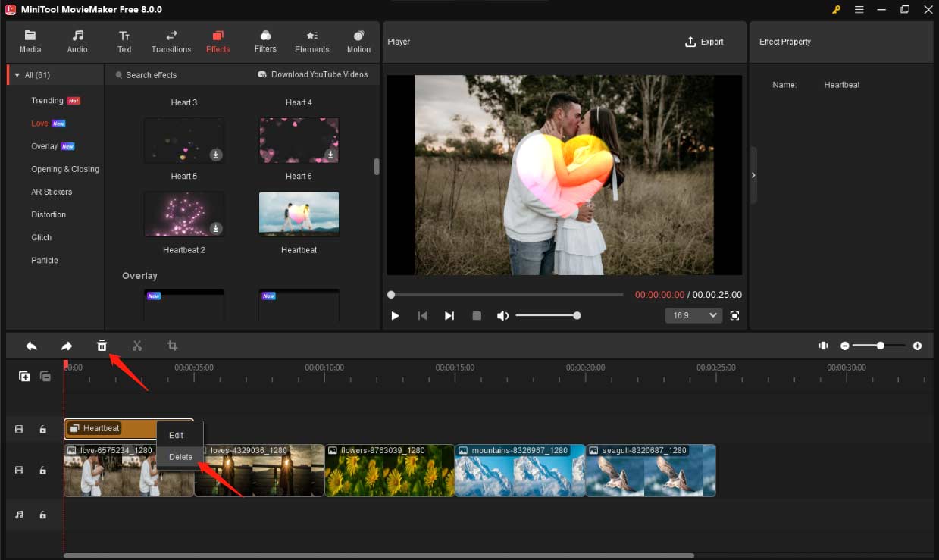Play the video preview
Screen dimensions: 939x560
tap(395, 316)
